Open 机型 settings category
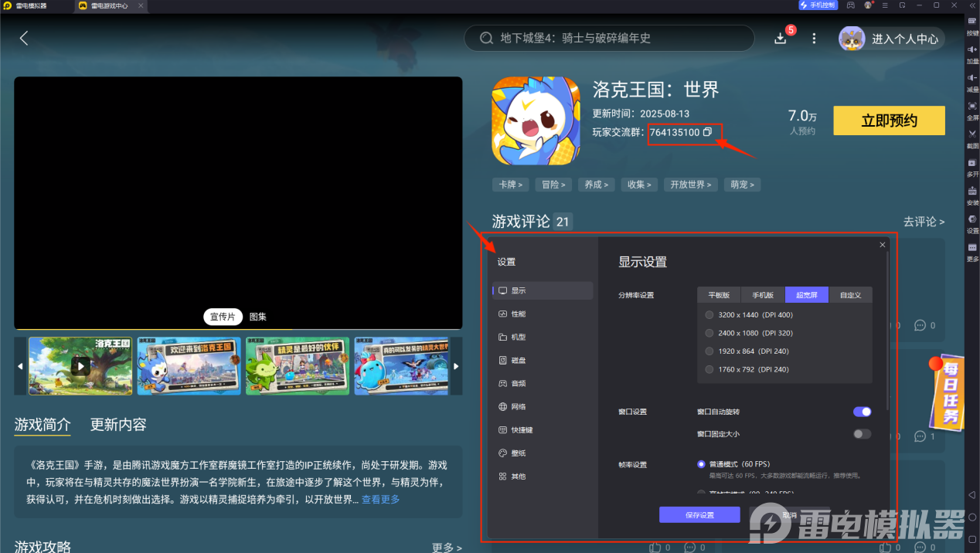980x553 pixels. tap(543, 337)
